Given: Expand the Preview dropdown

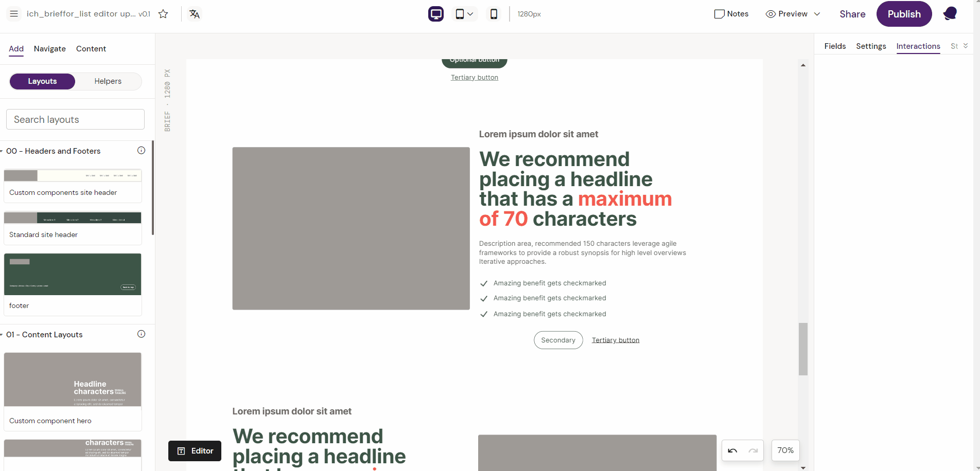Looking at the screenshot, I should click(817, 14).
